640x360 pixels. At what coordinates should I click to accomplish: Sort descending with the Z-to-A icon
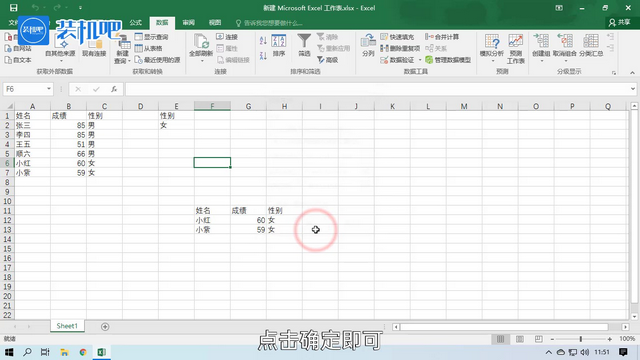(x=263, y=56)
